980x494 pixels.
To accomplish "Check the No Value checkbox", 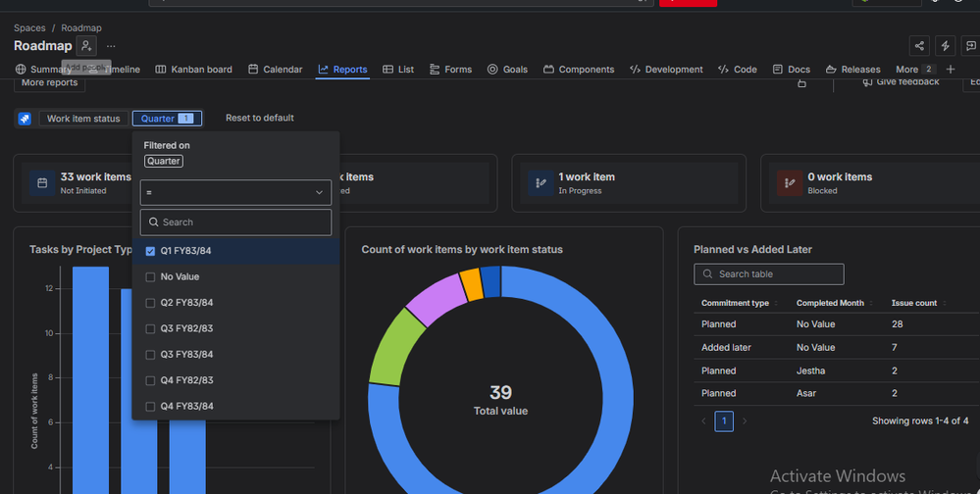I will (150, 276).
